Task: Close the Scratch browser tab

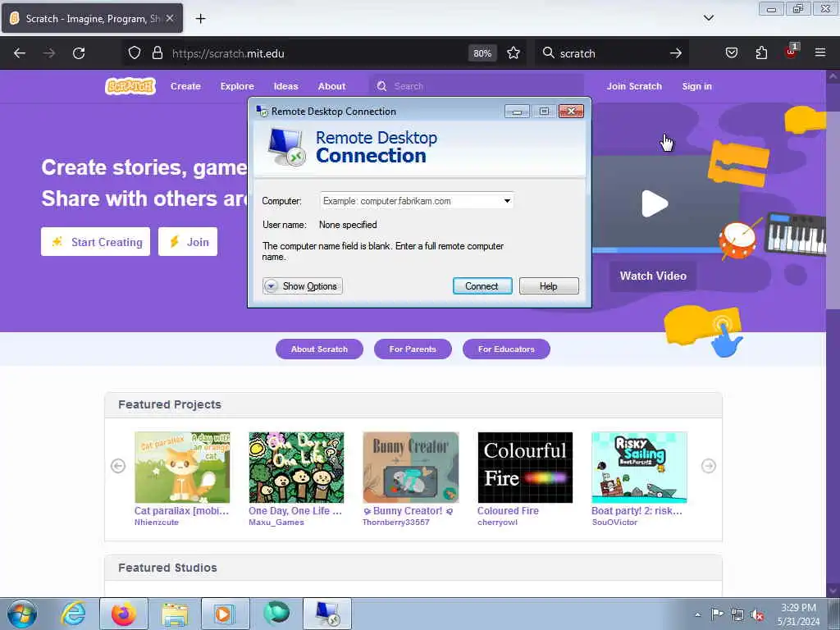Action: [x=170, y=18]
